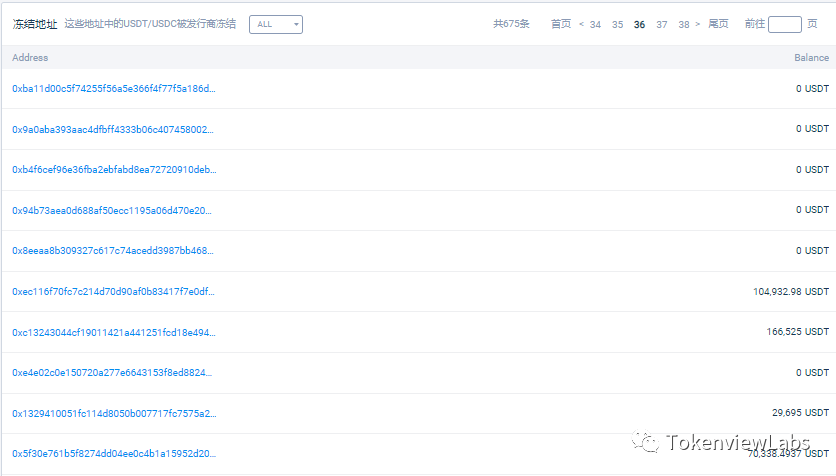Select current page 36

(x=640, y=24)
